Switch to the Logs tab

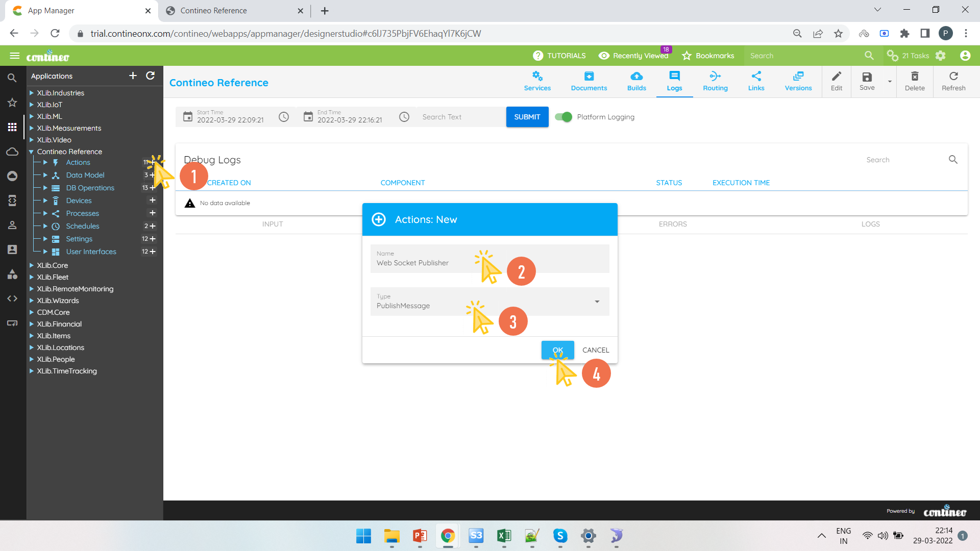[674, 81]
